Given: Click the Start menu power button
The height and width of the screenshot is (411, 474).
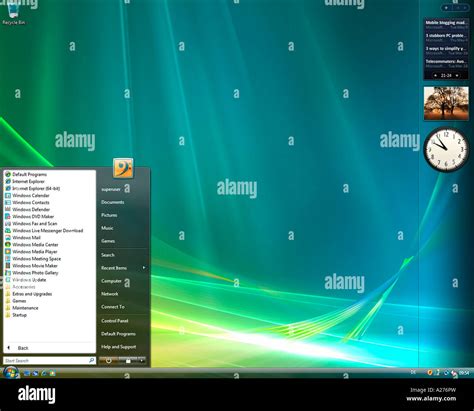Looking at the screenshot, I should pyautogui.click(x=108, y=360).
